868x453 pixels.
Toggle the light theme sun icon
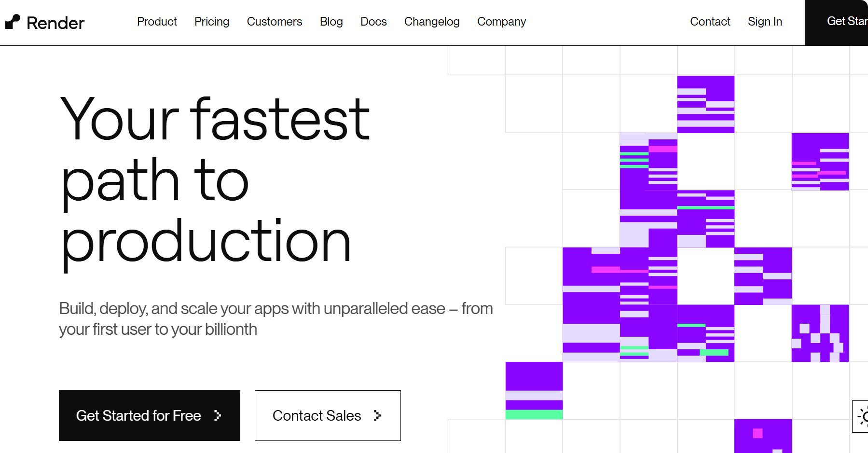(862, 416)
